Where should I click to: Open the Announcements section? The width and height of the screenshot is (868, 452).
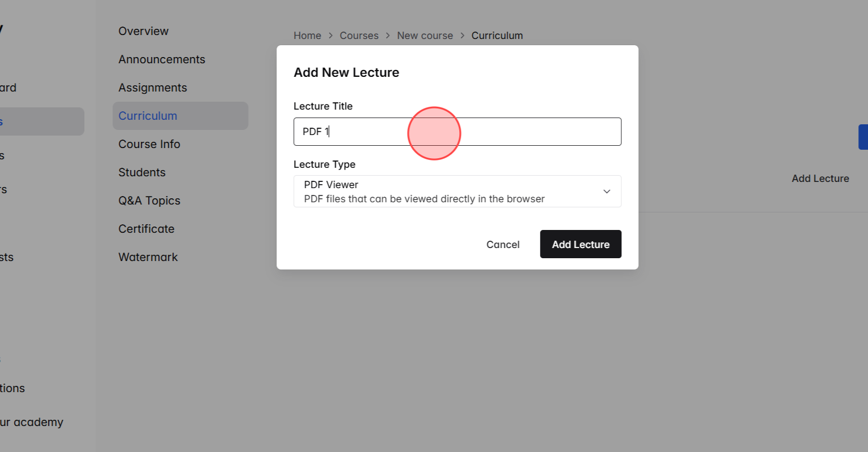coord(162,59)
